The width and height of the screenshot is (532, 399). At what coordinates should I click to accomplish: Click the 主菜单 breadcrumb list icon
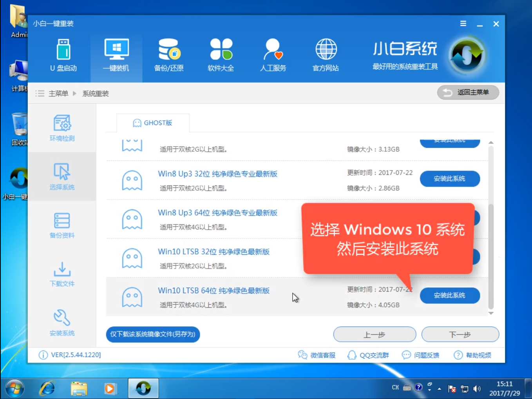click(x=40, y=93)
